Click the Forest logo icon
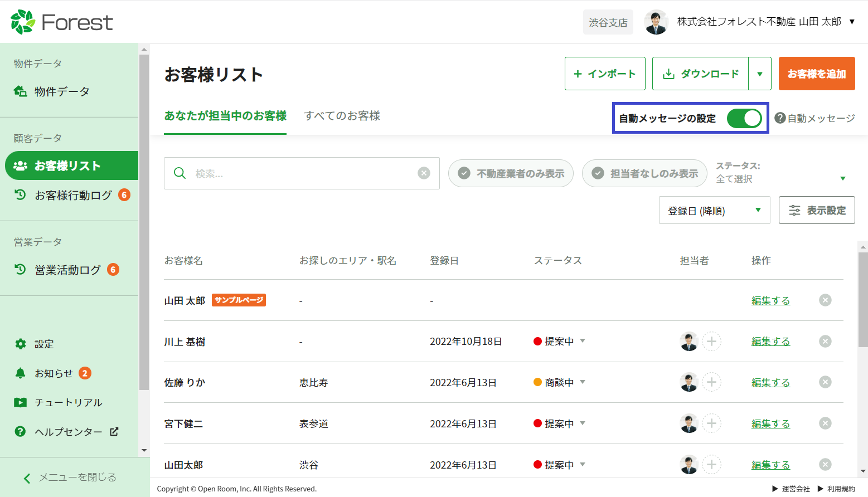The height and width of the screenshot is (497, 868). point(23,22)
